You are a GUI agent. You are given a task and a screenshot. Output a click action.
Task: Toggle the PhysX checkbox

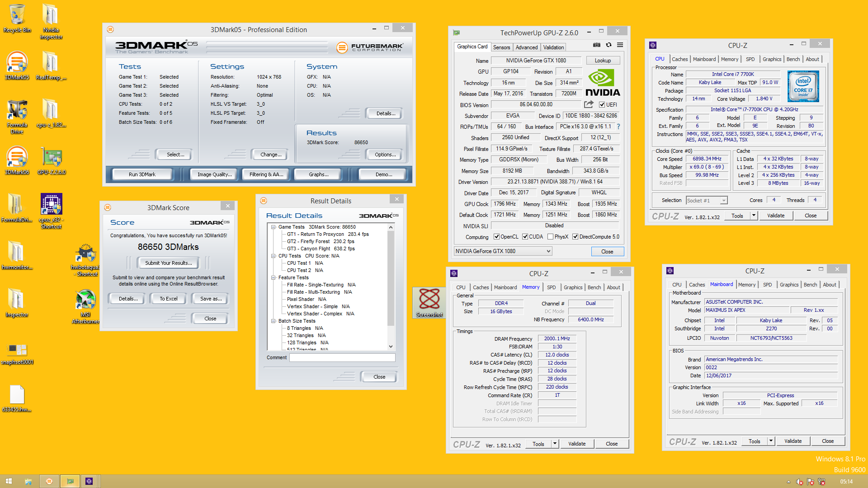tap(550, 237)
